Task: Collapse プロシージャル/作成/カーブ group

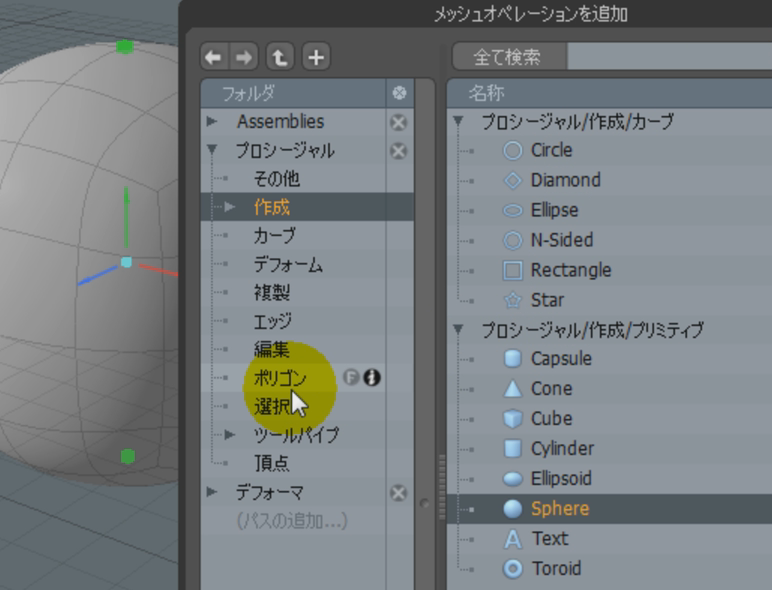Action: (459, 122)
